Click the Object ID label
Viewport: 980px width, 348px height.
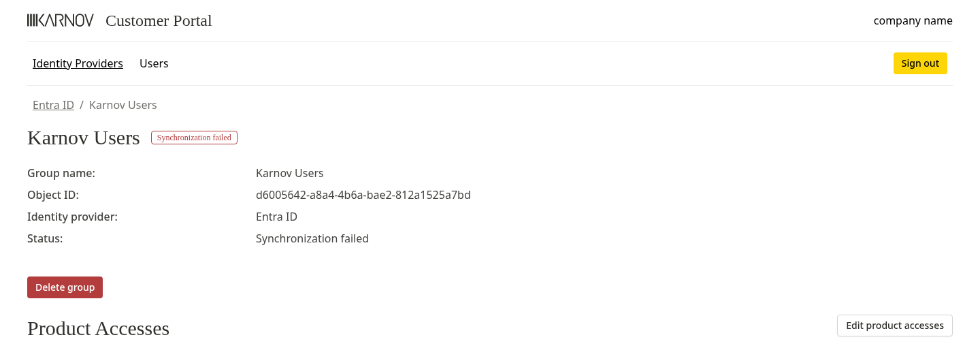pos(53,195)
